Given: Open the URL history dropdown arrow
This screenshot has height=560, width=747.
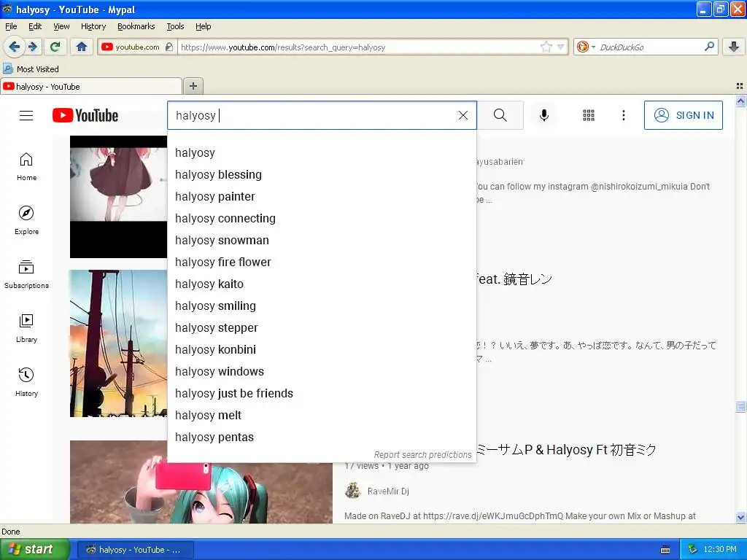Looking at the screenshot, I should coord(561,47).
